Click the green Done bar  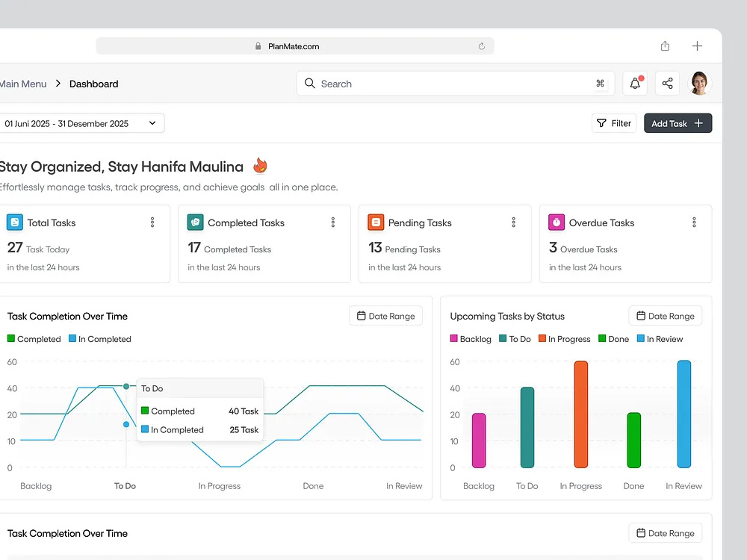(633, 441)
